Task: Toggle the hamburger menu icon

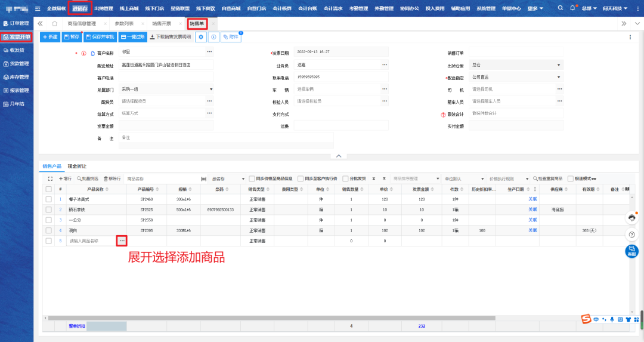Action: point(38,8)
